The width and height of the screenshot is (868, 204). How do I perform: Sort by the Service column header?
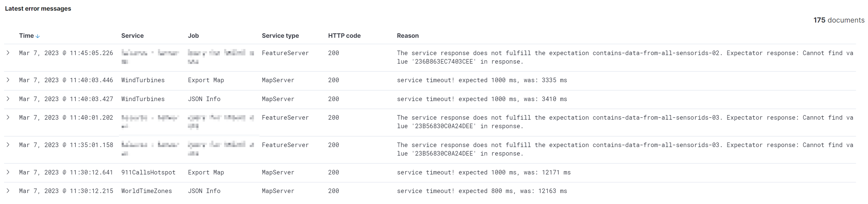132,36
